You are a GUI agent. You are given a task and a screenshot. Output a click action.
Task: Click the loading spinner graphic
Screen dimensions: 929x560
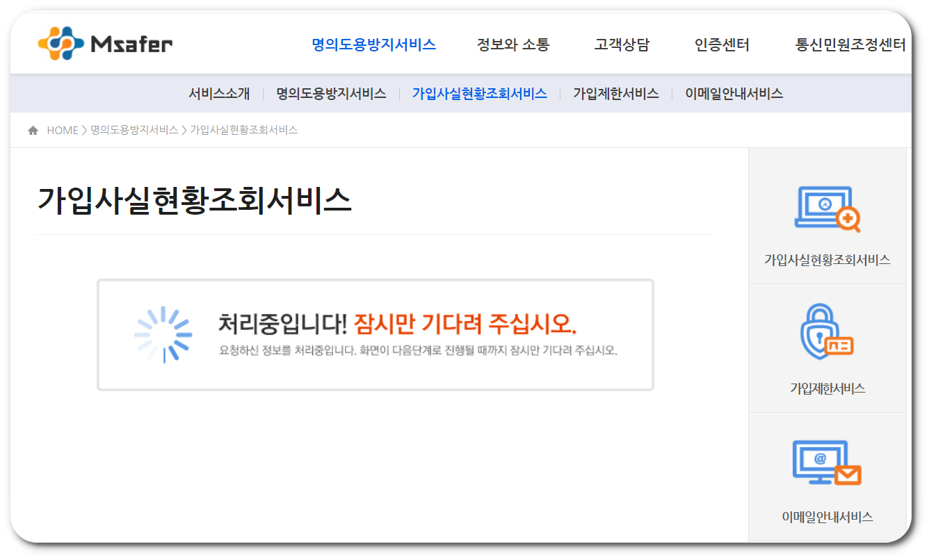166,332
